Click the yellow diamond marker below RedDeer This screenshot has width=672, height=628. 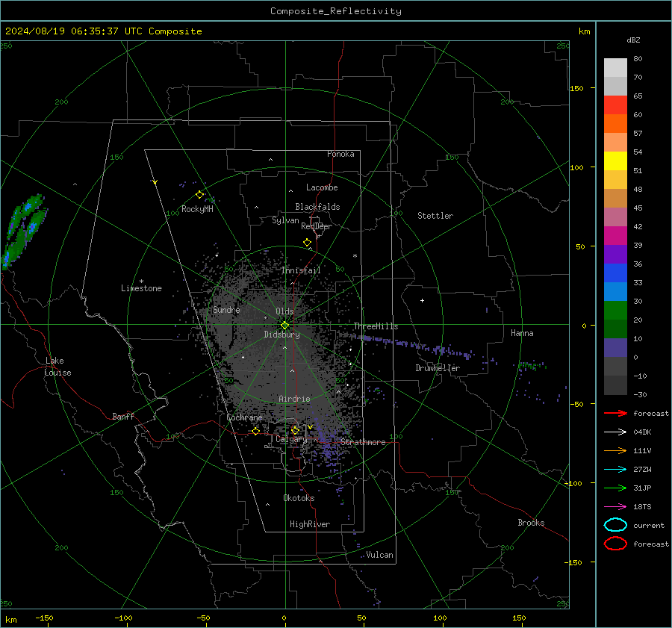coord(308,243)
